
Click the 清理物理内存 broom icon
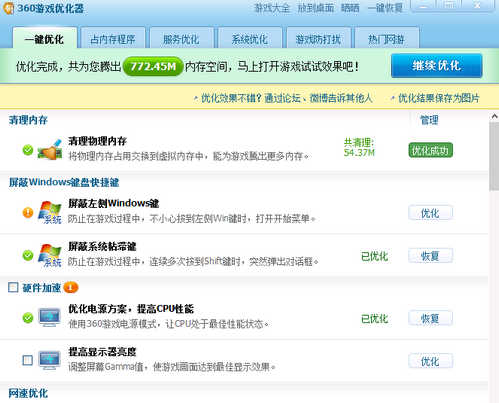click(50, 150)
